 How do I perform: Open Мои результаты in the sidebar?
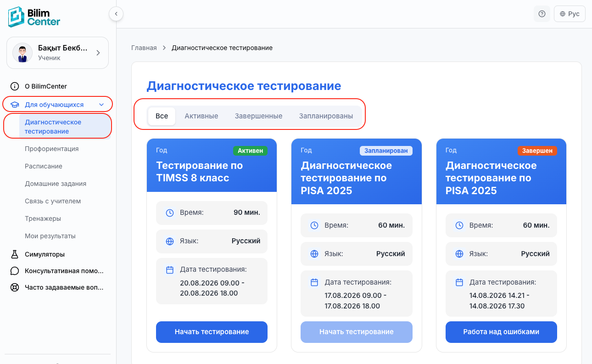(50, 236)
